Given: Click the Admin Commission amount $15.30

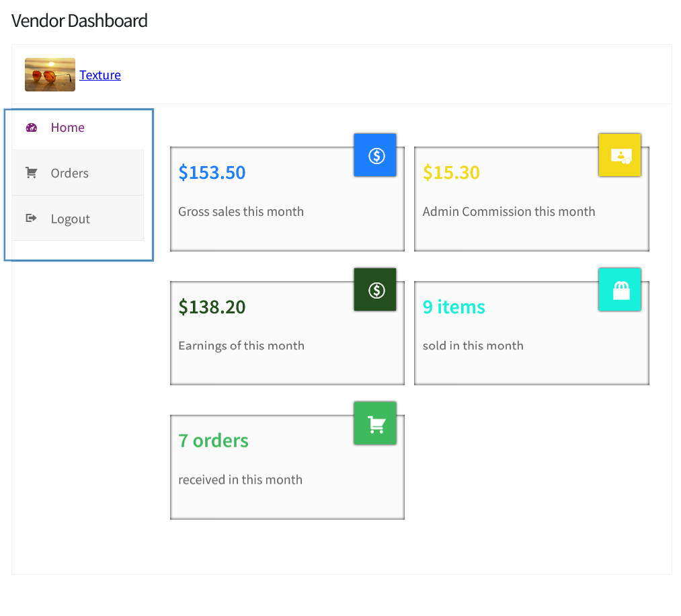Looking at the screenshot, I should [x=451, y=172].
